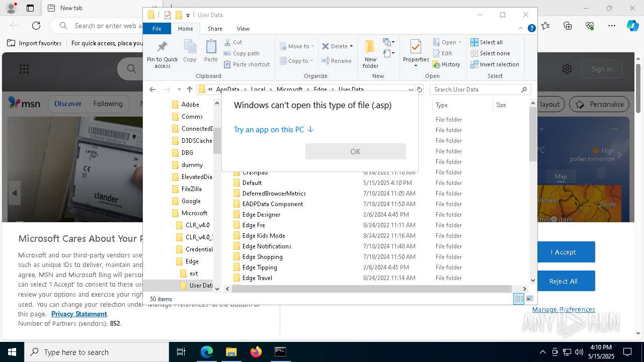Open Firefox from the taskbar
Viewport: 644px width, 362px height.
256,352
